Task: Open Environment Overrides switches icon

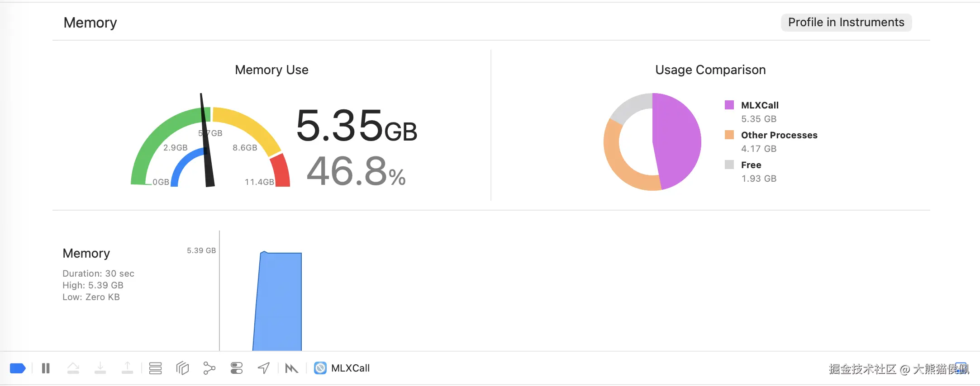Action: click(x=237, y=368)
